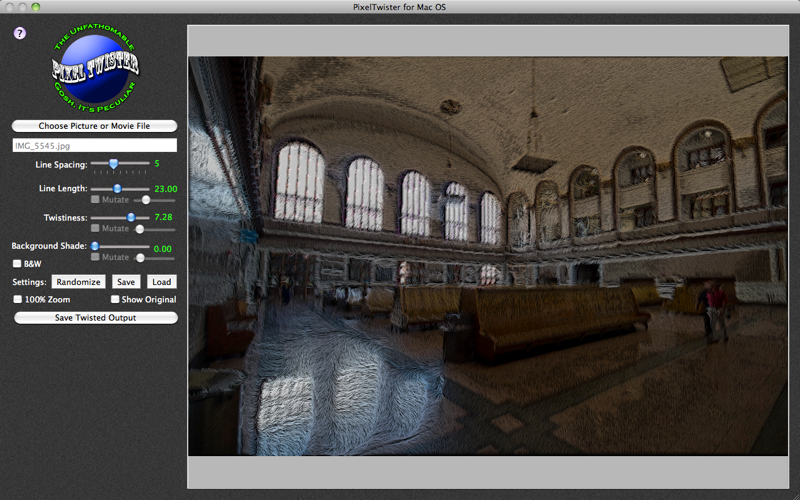
Task: Enable Mute checkbox under Twistiness
Action: coord(95,228)
